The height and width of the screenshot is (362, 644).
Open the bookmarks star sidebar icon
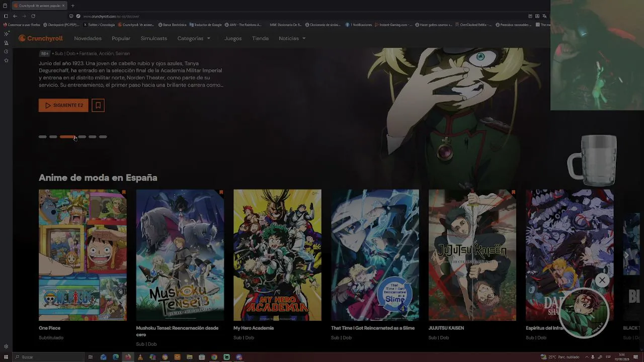tap(6, 61)
